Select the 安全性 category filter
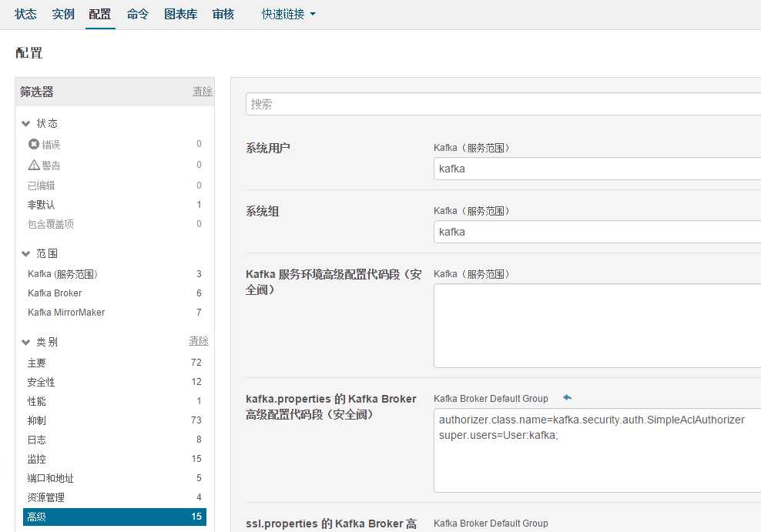The image size is (761, 532). pyautogui.click(x=115, y=382)
